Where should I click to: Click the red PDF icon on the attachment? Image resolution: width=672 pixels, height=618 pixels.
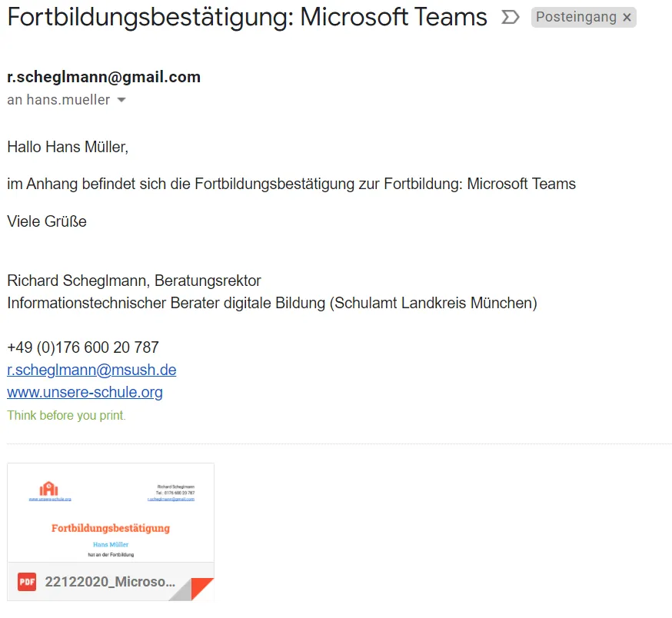(x=27, y=582)
